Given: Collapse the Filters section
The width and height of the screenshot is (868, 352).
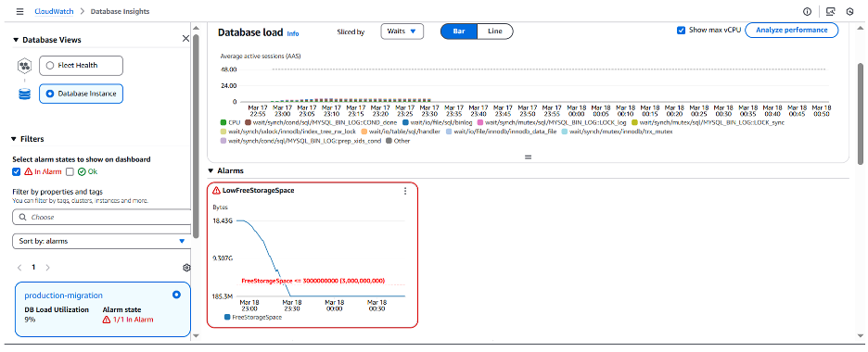Looking at the screenshot, I should [x=15, y=139].
